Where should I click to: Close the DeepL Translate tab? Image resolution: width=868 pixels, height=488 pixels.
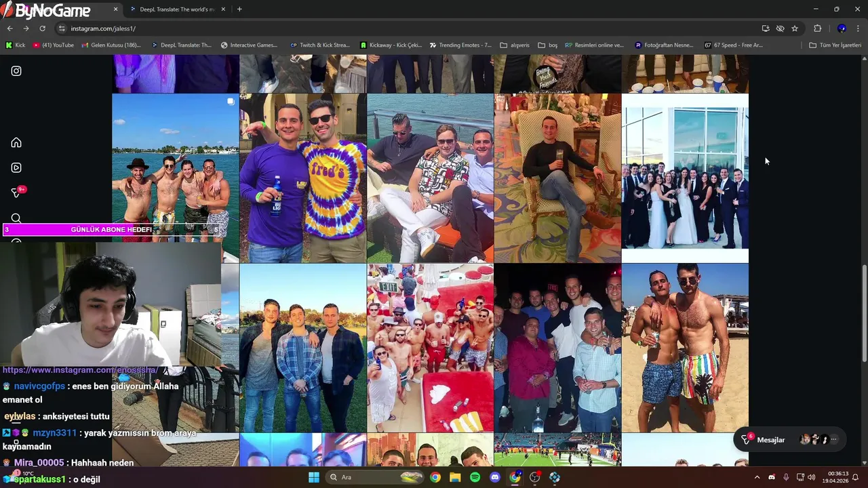(x=223, y=9)
